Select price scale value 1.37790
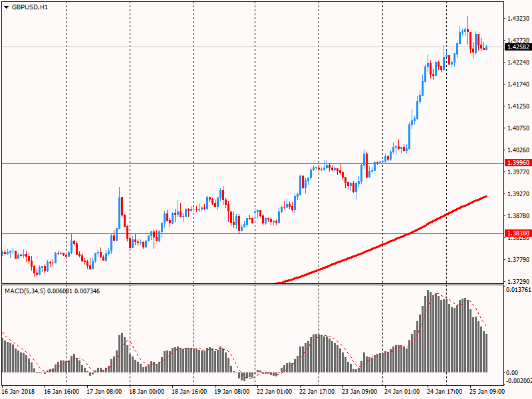Screen dimensions: 532x399 tap(518, 260)
